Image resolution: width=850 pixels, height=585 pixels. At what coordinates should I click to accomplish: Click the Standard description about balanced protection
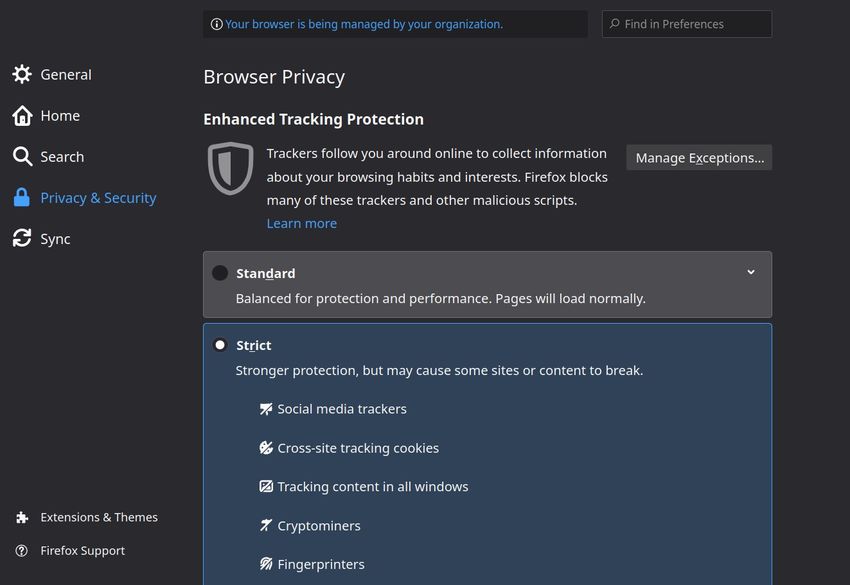click(441, 298)
